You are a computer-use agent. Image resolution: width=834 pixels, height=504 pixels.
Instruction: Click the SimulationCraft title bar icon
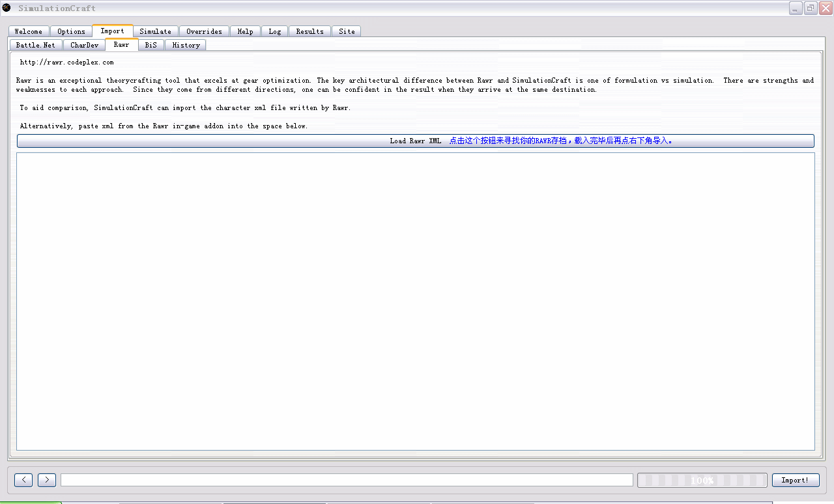(7, 8)
